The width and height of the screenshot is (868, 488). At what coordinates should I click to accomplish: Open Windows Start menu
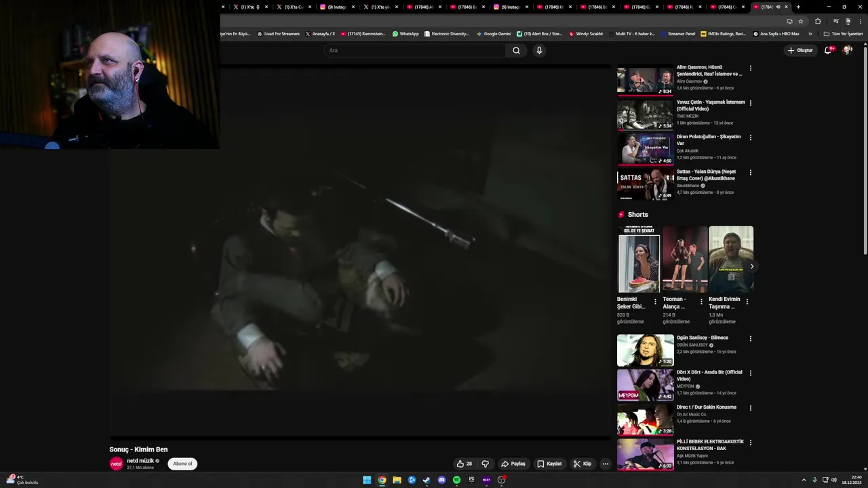click(x=367, y=480)
